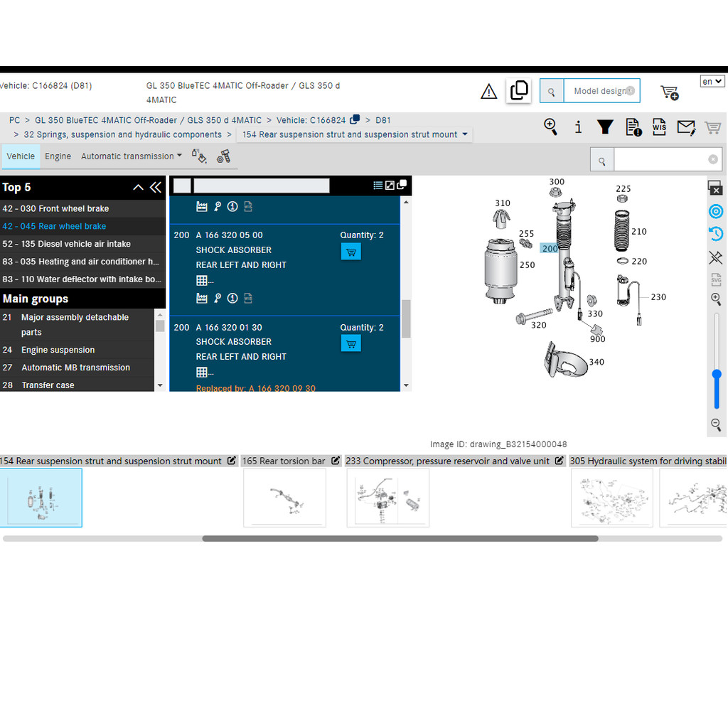Select main group 28 Transfer case
728x728 pixels.
click(77, 385)
